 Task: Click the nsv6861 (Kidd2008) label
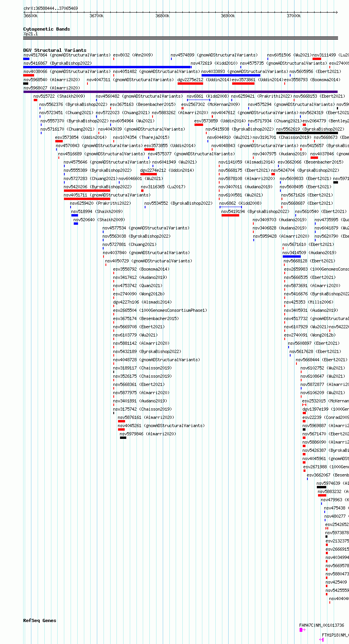(x=207, y=96)
